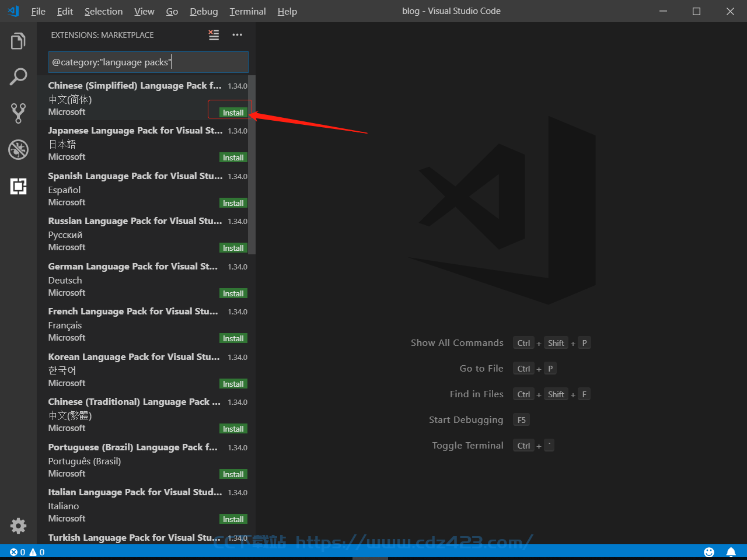Select Italian Language Pack title
The height and width of the screenshot is (560, 747).
pos(135,492)
